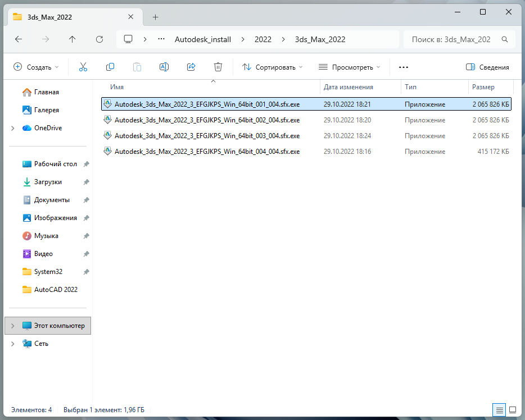Screen dimensions: 525x420
Task: Go forward with the right arrow
Action: (x=46, y=39)
